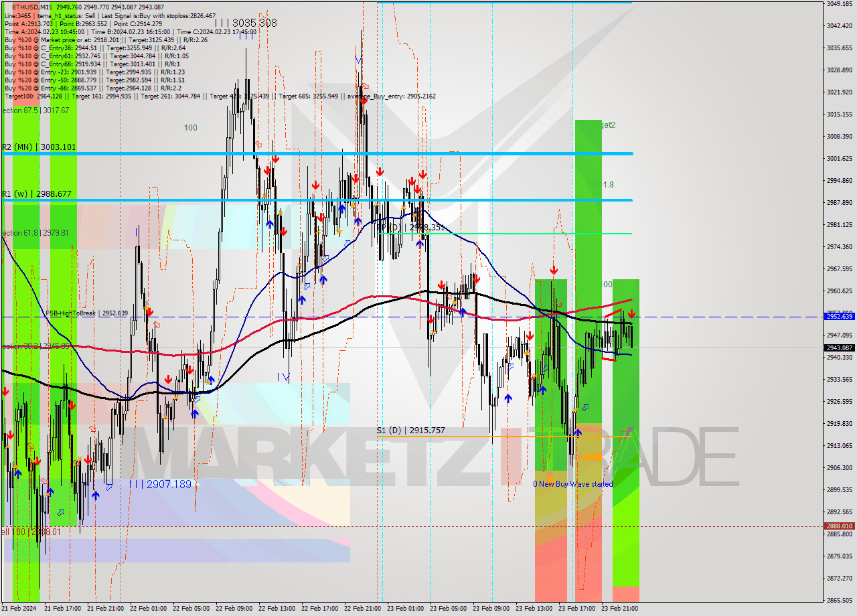The image size is (857, 616).
Task: Click the S1 (D) | 2915.757 label
Action: (410, 431)
